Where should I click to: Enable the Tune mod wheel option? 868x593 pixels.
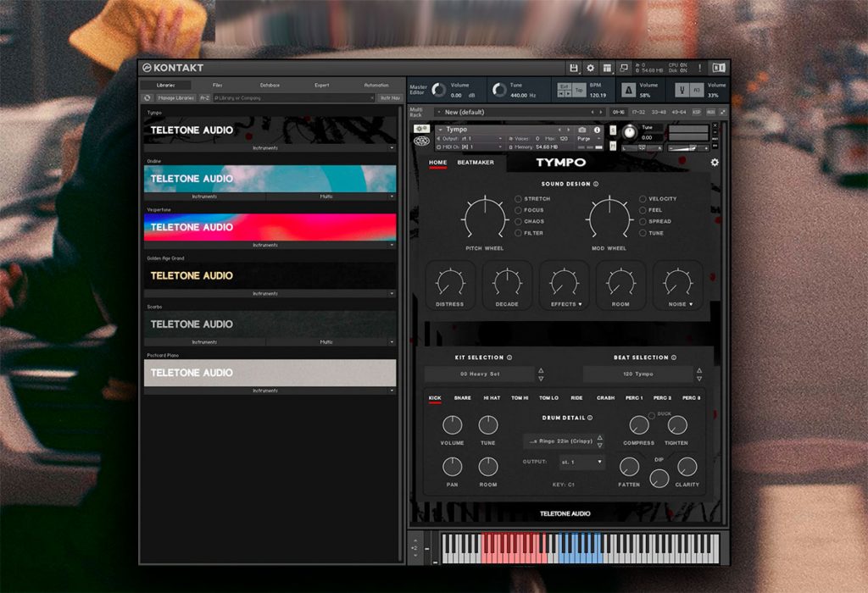click(643, 233)
